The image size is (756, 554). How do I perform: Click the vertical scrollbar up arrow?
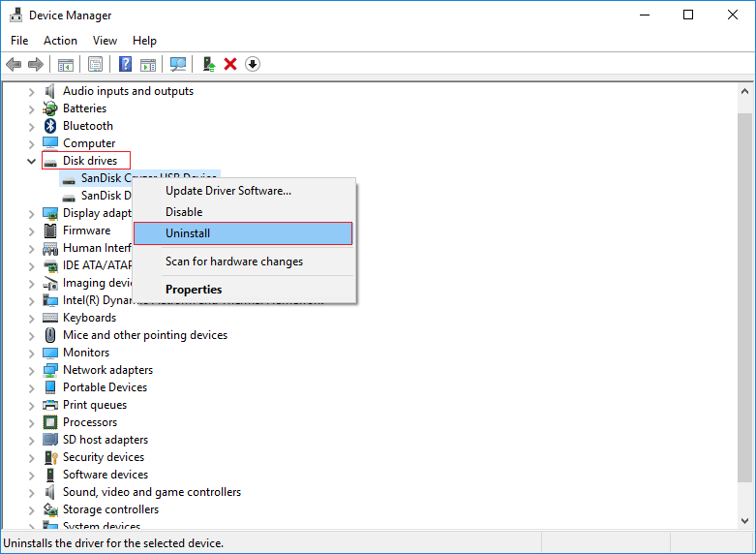click(x=744, y=91)
